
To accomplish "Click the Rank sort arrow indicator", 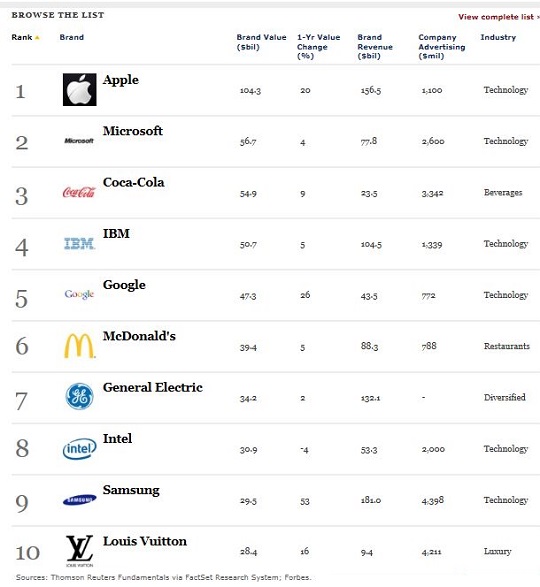I will click(x=37, y=37).
